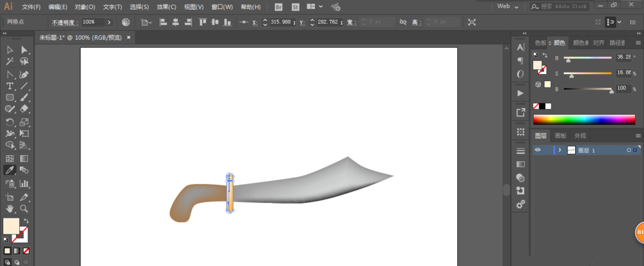Select the Direct Selection arrow tool

(24, 50)
